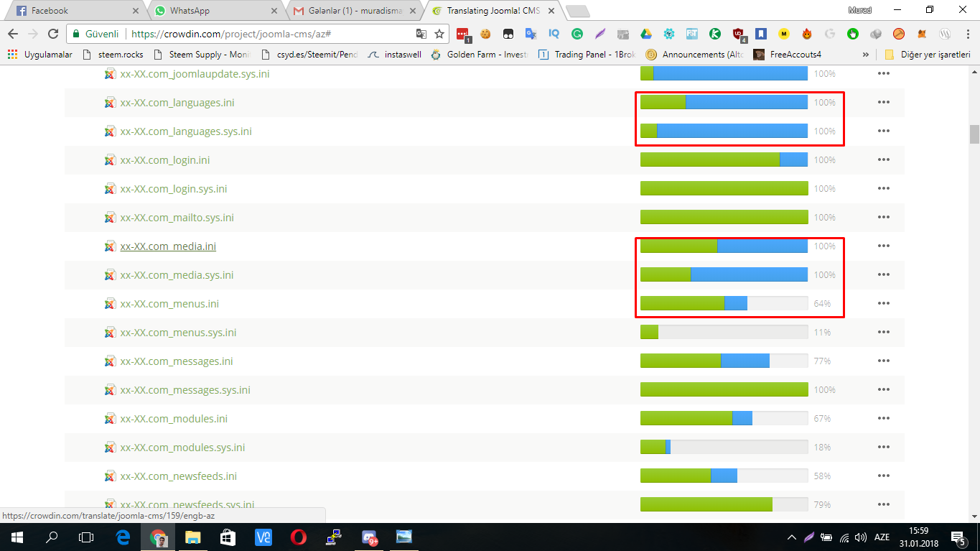Open the IQ extension icon
980x551 pixels.
(554, 34)
